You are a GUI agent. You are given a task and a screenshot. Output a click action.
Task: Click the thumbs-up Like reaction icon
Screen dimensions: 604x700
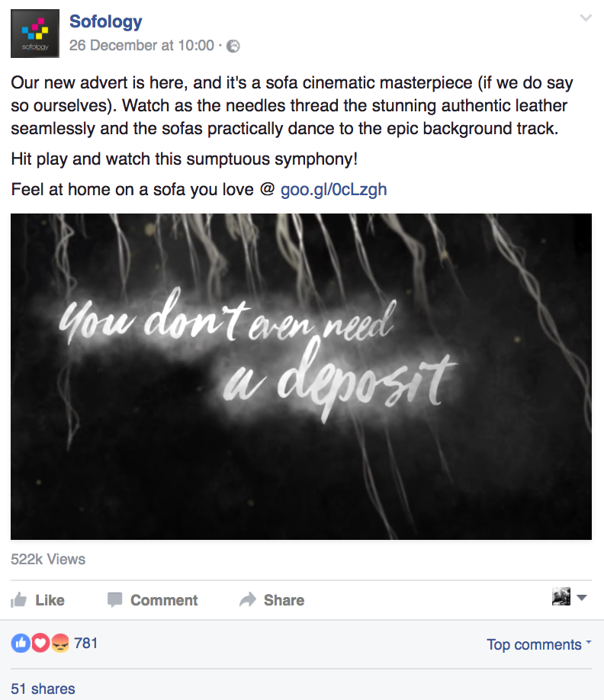21,644
